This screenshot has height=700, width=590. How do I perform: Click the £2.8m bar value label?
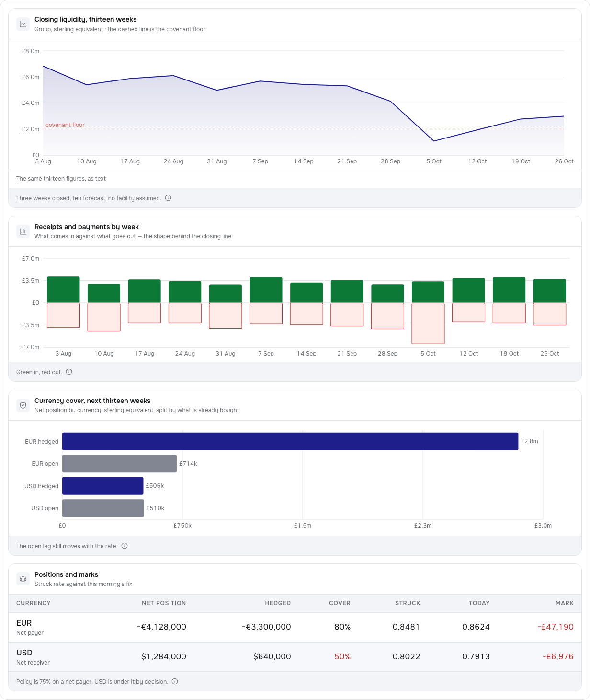[529, 441]
